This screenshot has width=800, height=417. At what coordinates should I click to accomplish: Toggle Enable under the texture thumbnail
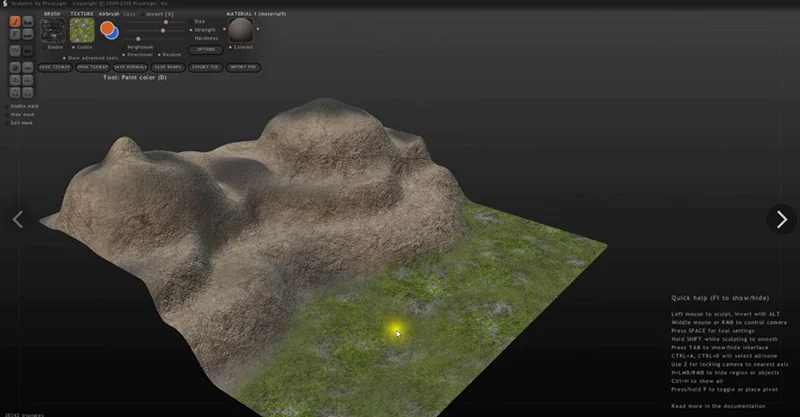[x=82, y=47]
